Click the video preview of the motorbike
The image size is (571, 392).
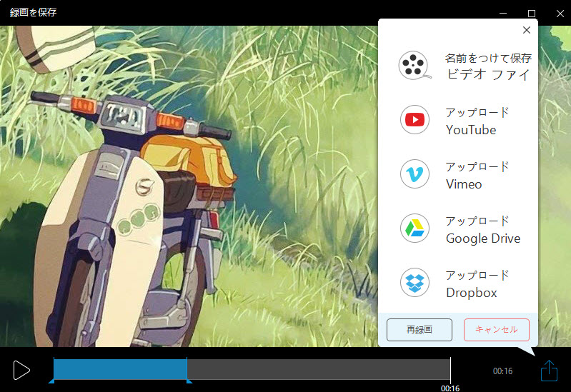[189, 186]
